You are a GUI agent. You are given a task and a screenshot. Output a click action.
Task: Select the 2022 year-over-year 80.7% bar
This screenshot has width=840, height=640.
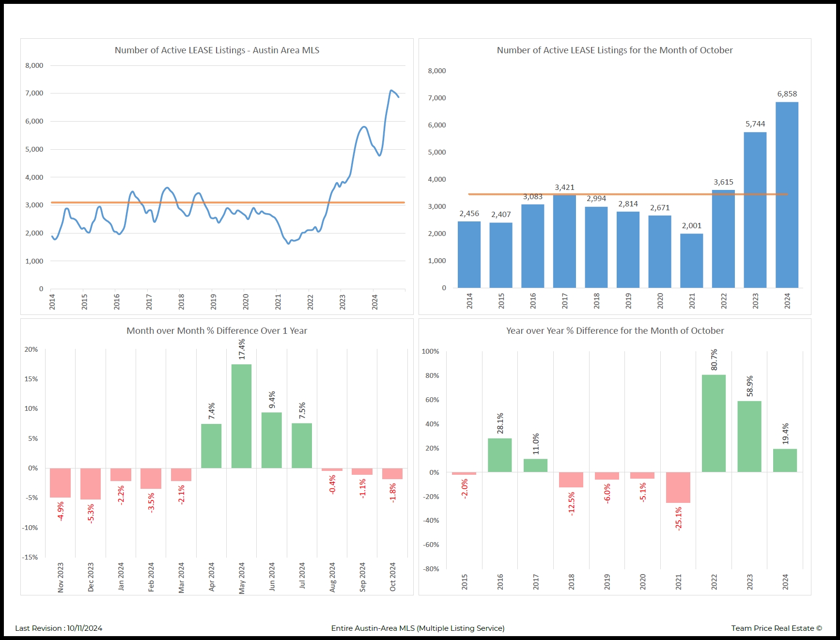(x=714, y=423)
